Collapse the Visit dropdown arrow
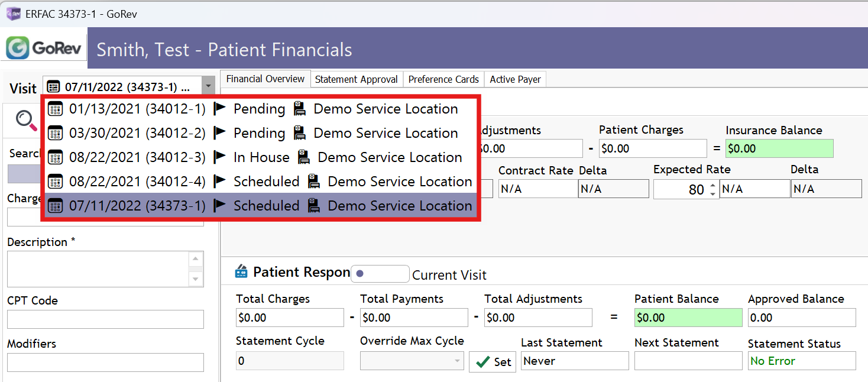The image size is (868, 382). [x=208, y=86]
